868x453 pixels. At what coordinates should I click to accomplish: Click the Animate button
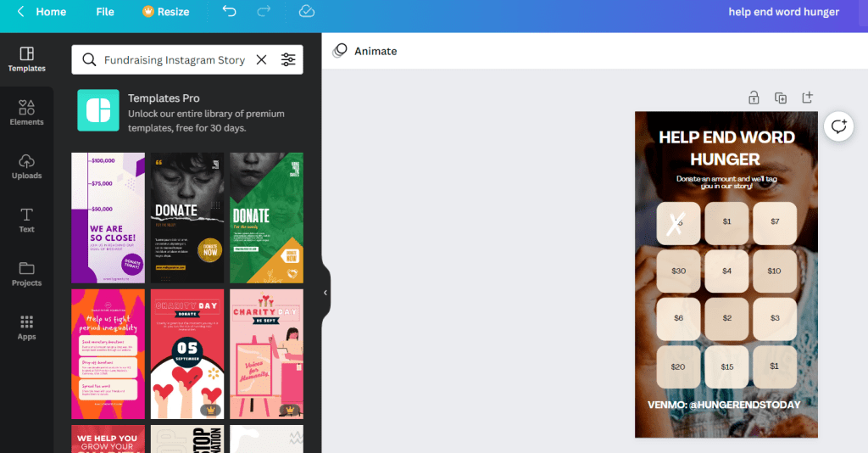365,51
